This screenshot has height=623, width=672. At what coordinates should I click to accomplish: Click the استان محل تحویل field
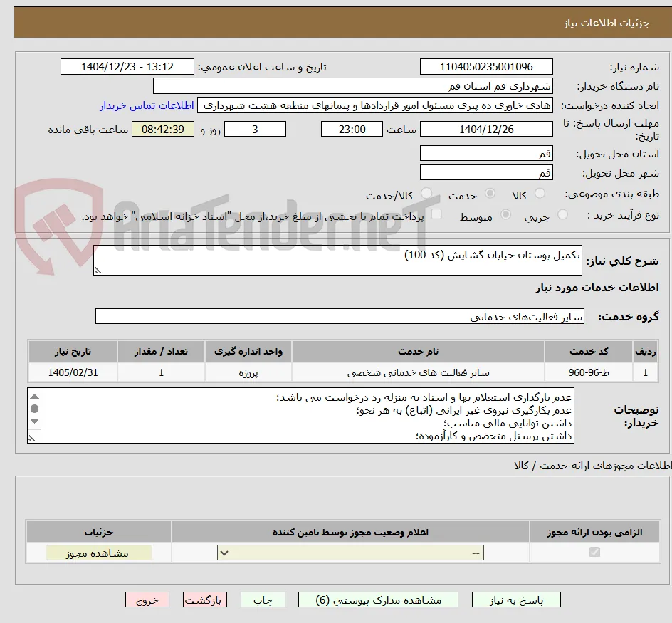coord(486,154)
